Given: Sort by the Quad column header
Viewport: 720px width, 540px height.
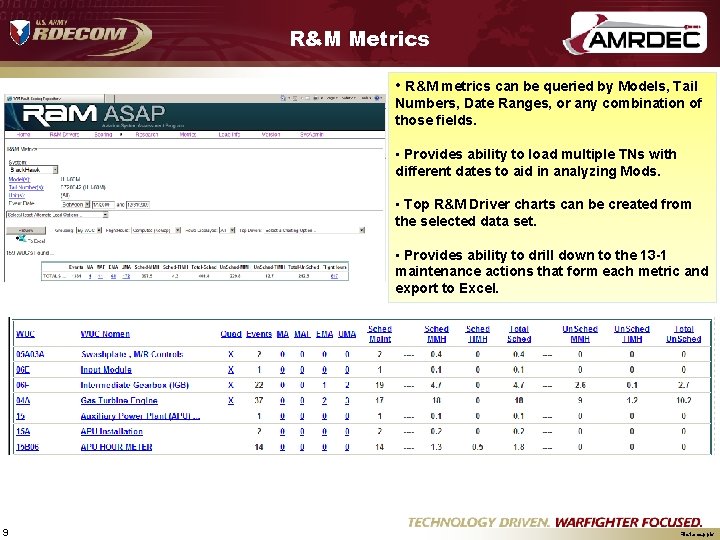Looking at the screenshot, I should [x=231, y=334].
